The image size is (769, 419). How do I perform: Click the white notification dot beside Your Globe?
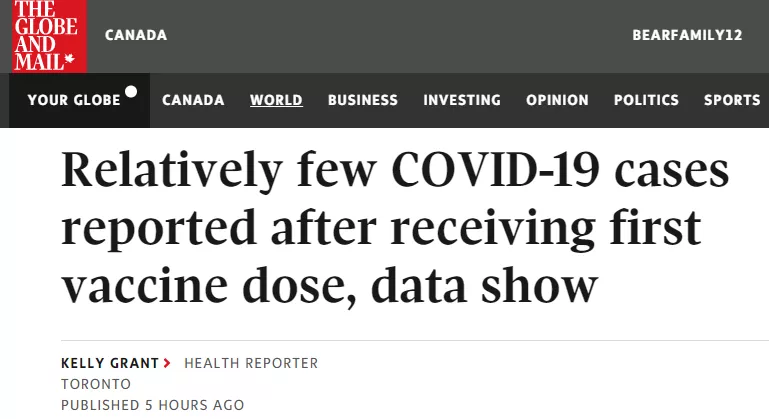click(x=130, y=92)
